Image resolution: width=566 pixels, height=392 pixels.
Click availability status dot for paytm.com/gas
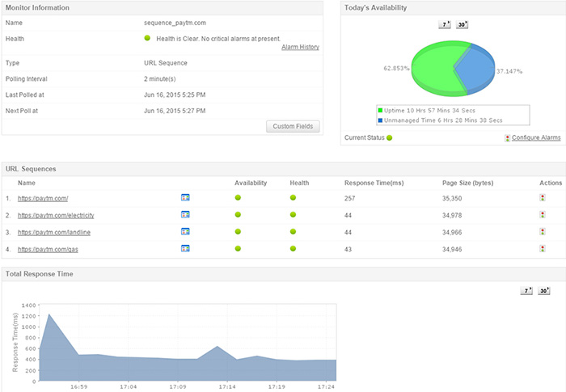coord(238,248)
